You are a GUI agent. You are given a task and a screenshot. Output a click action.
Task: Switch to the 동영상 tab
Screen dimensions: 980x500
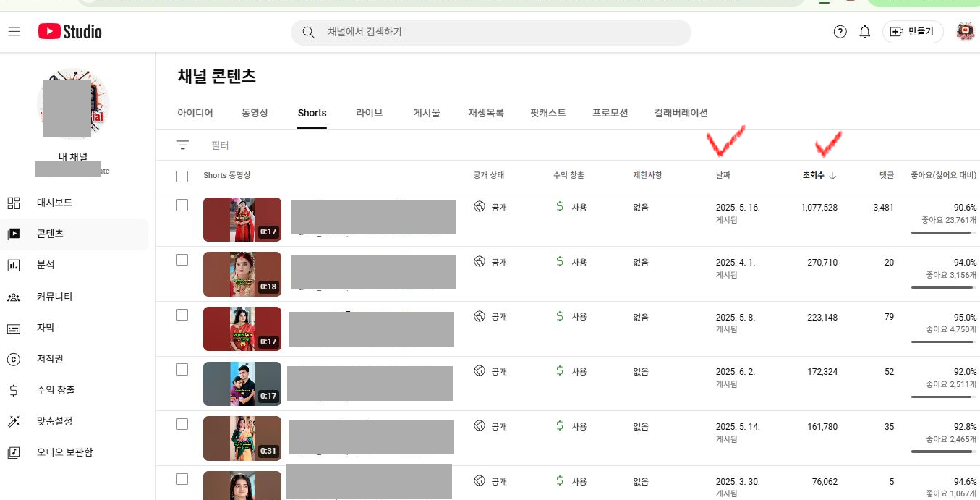255,113
